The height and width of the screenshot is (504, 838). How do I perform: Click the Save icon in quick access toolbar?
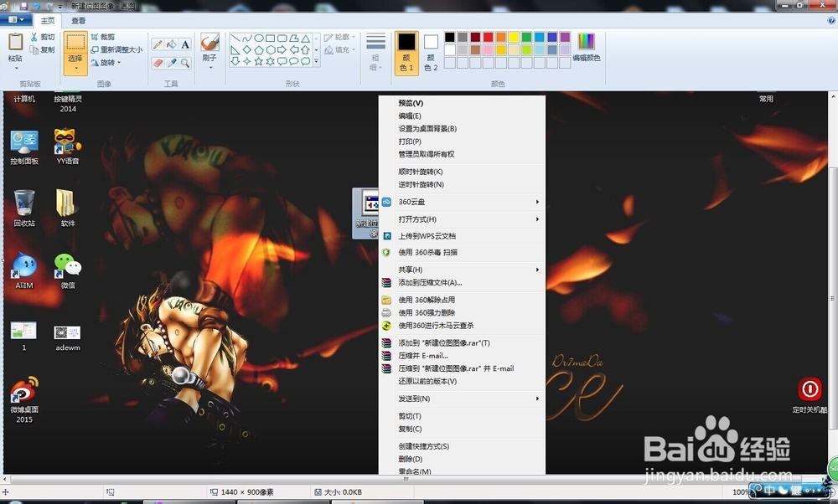[x=23, y=6]
